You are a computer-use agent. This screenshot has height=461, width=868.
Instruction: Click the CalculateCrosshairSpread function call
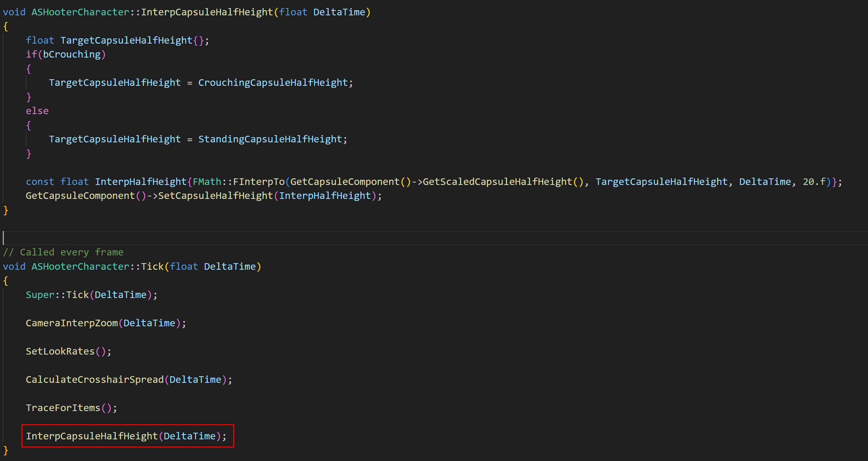95,380
